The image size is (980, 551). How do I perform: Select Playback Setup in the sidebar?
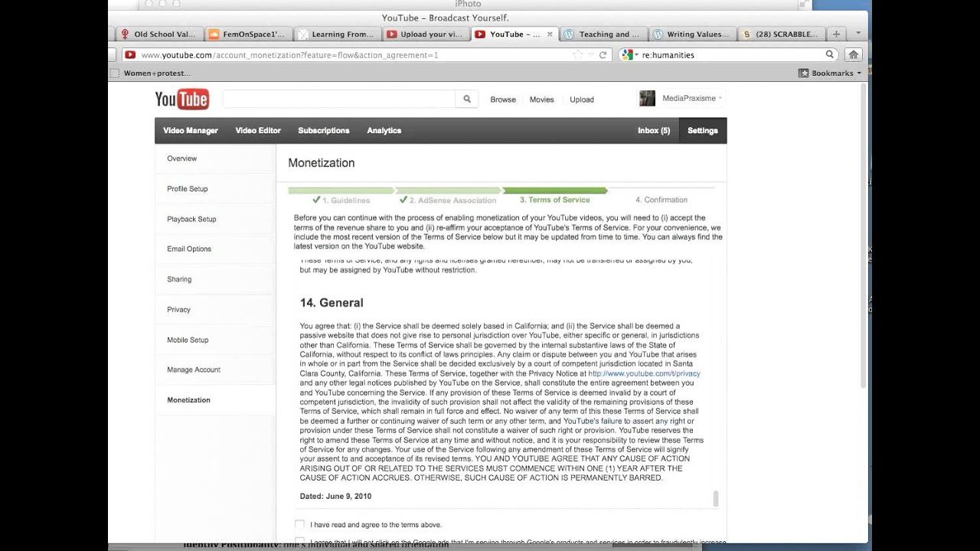coord(191,219)
